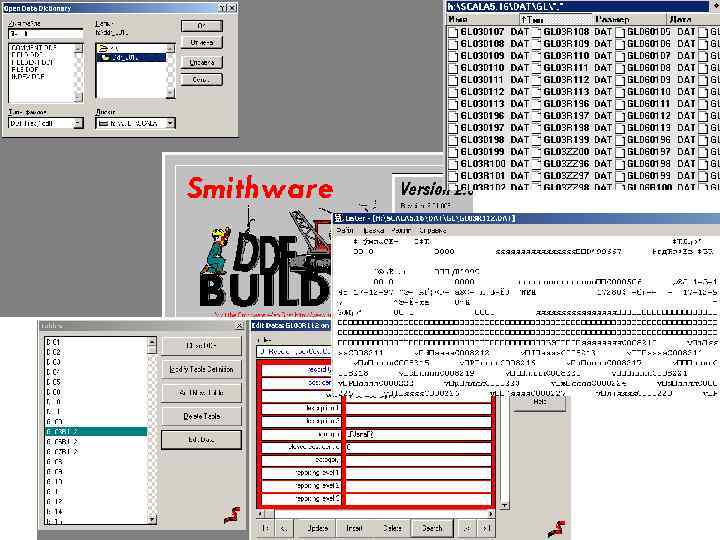Click the Insert button in Edit Data window
This screenshot has height=540, width=720.
pos(354,528)
